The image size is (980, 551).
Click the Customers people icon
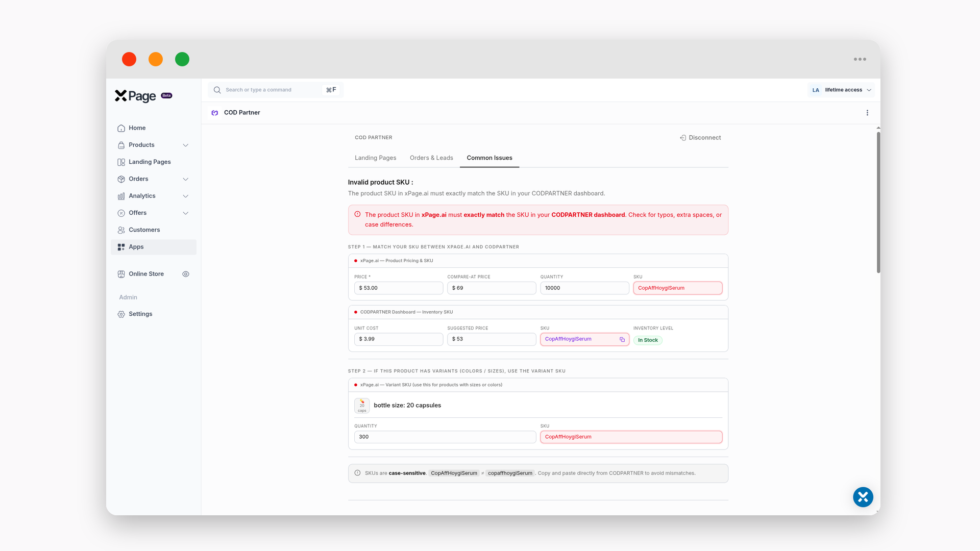[x=121, y=230]
